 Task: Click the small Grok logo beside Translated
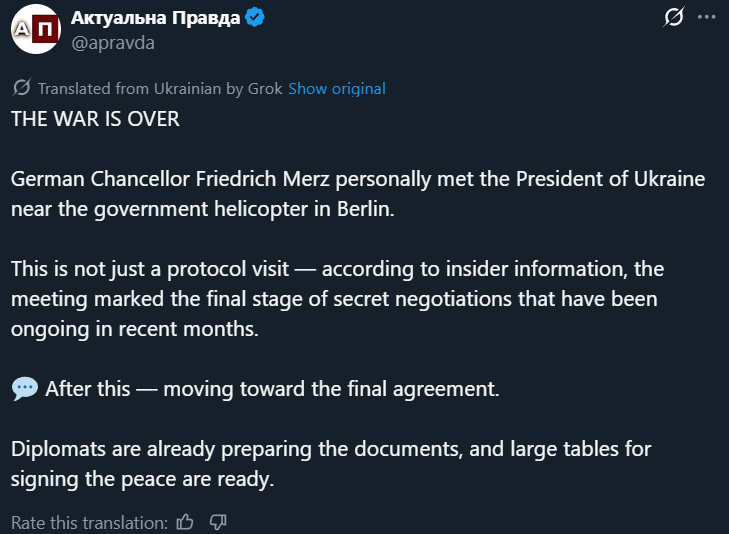[x=20, y=88]
